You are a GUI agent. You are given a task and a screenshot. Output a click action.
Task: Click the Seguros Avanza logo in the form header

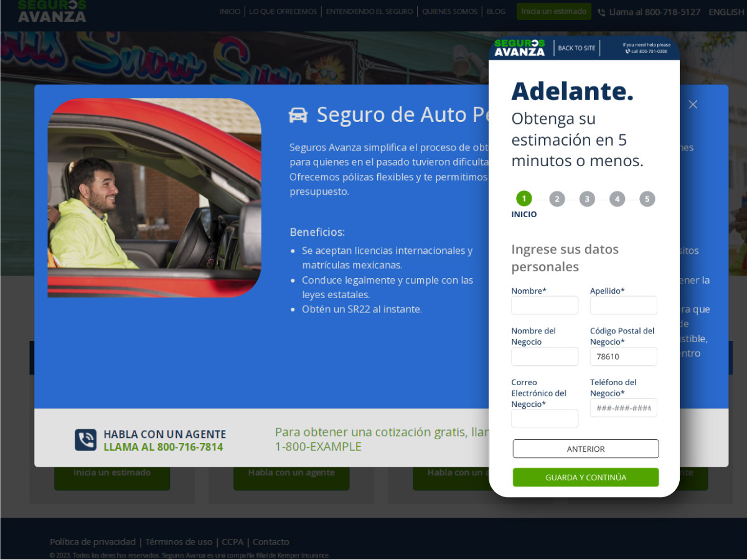(519, 48)
